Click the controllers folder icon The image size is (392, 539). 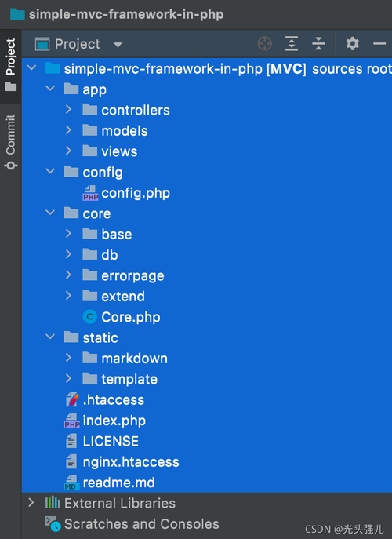(90, 109)
